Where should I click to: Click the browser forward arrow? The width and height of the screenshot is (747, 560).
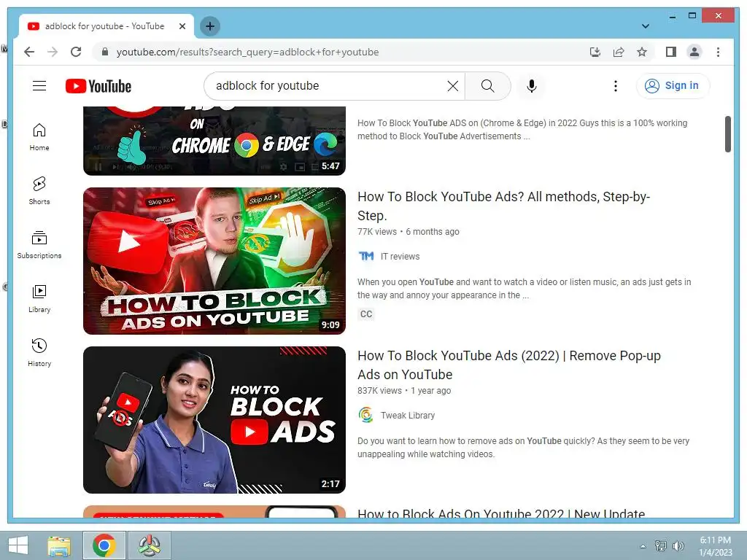(53, 52)
